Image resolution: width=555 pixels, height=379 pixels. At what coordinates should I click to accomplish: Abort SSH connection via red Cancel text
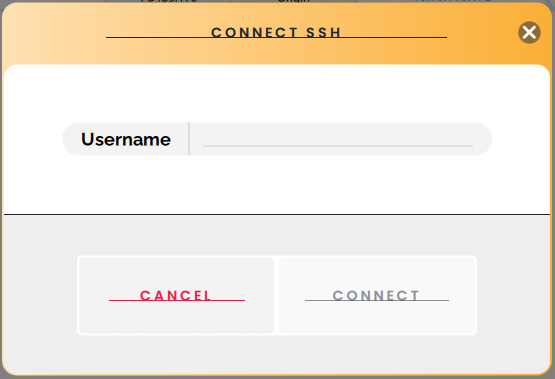pyautogui.click(x=176, y=295)
